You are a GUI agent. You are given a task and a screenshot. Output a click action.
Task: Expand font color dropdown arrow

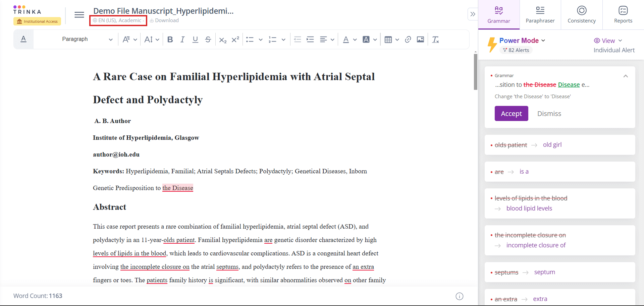[x=355, y=40]
